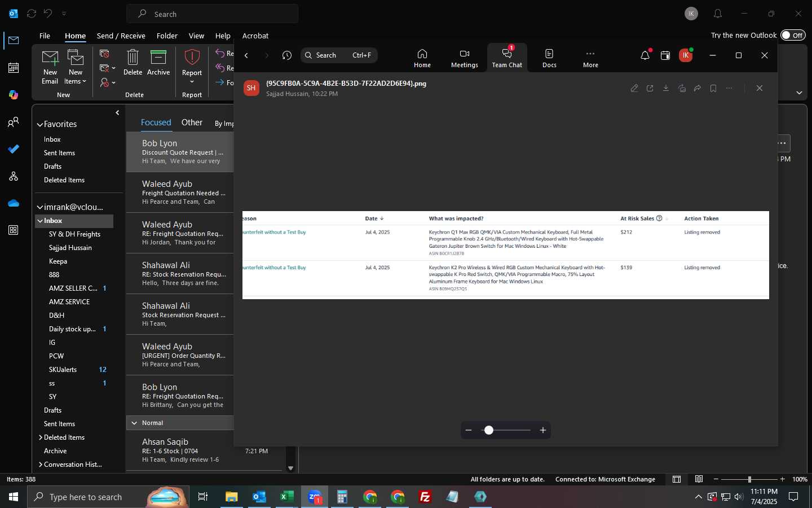This screenshot has height=508, width=812.
Task: Open the Acrobat ribbon tab
Action: tap(255, 36)
